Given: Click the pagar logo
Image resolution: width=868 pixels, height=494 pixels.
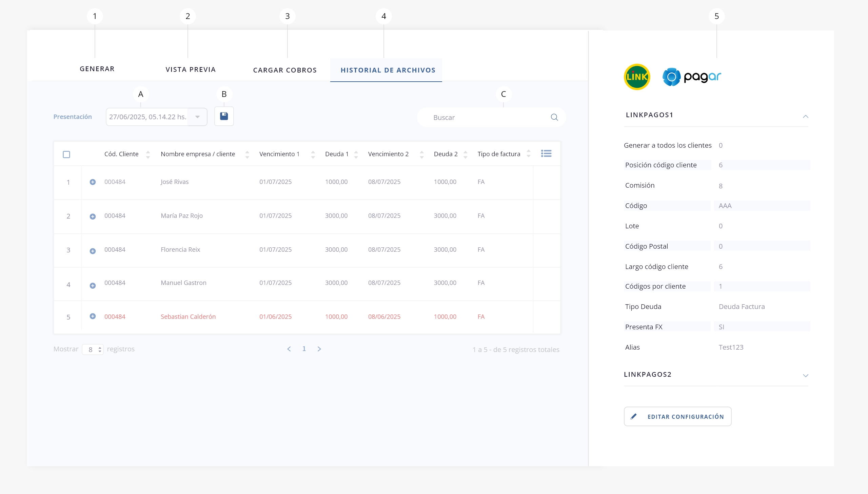Looking at the screenshot, I should coord(692,77).
